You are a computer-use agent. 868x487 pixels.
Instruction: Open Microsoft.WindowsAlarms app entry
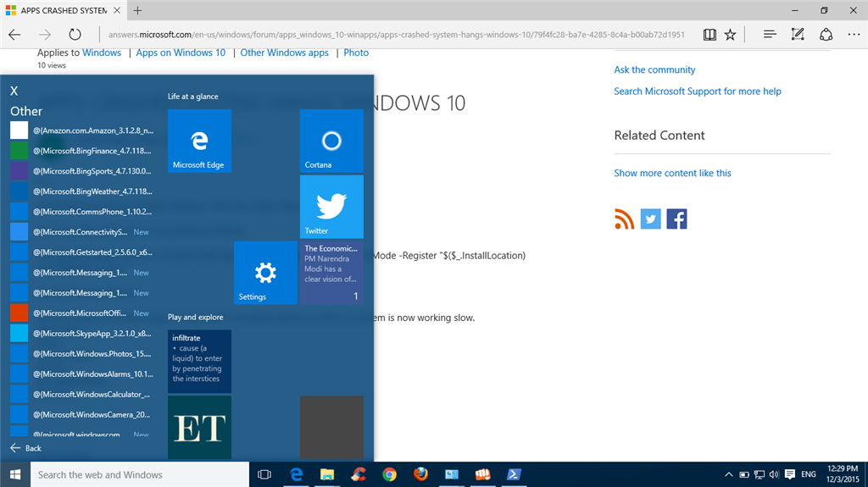pos(82,374)
